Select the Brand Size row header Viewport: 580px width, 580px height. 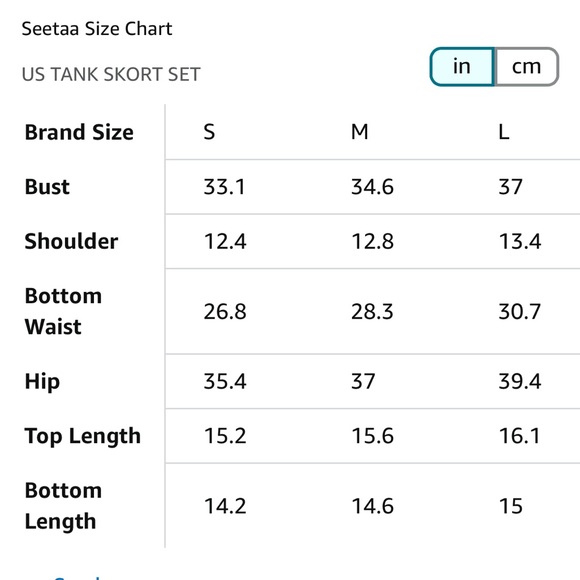pos(79,132)
